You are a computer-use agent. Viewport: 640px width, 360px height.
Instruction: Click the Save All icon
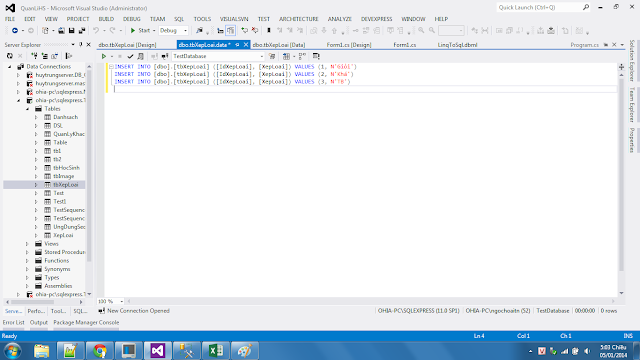click(82, 31)
